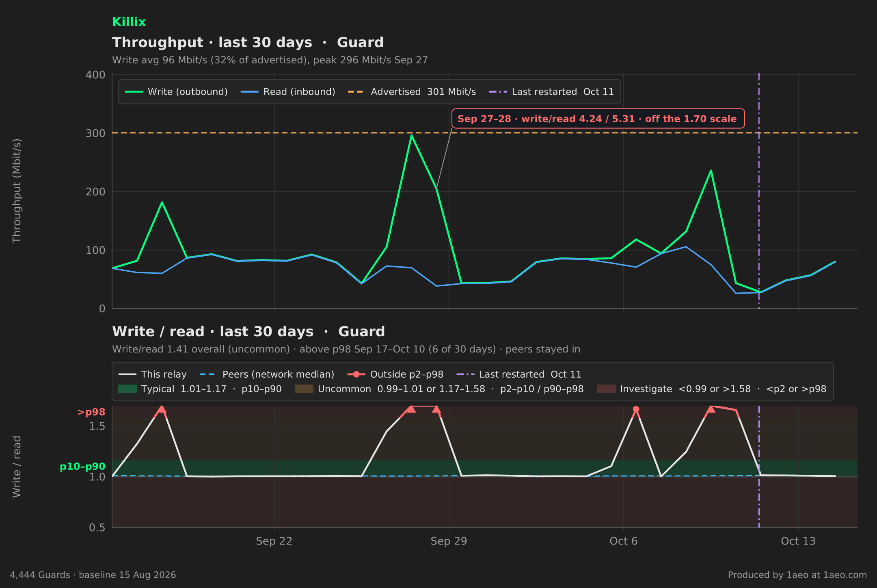Click the Sep 22 x-axis label
877x588 pixels.
(274, 541)
